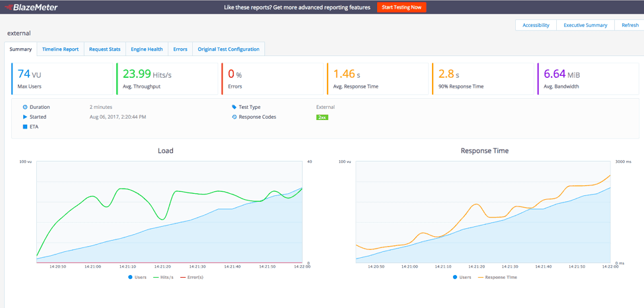Image resolution: width=644 pixels, height=308 pixels.
Task: Go to Original Test Configuration tab
Action: pos(229,49)
